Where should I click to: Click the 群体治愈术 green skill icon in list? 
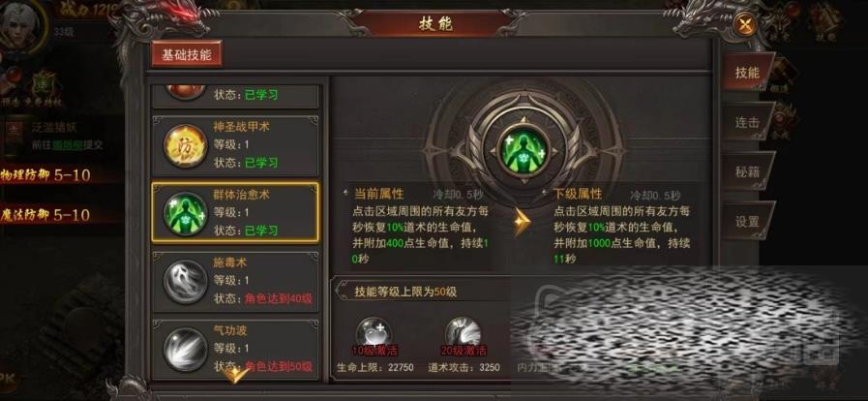(186, 214)
